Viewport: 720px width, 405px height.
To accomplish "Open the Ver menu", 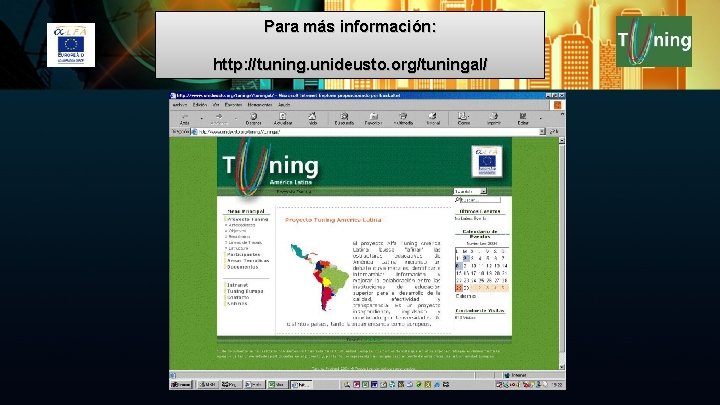I will click(x=216, y=105).
